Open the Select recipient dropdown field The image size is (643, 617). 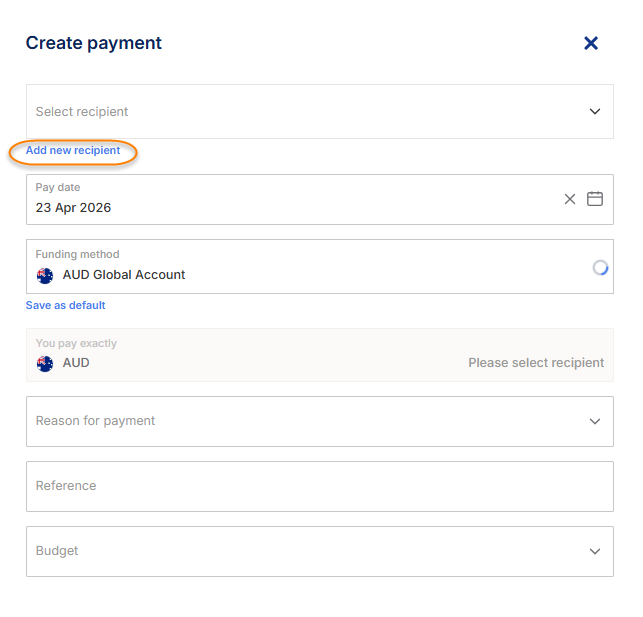(300, 112)
